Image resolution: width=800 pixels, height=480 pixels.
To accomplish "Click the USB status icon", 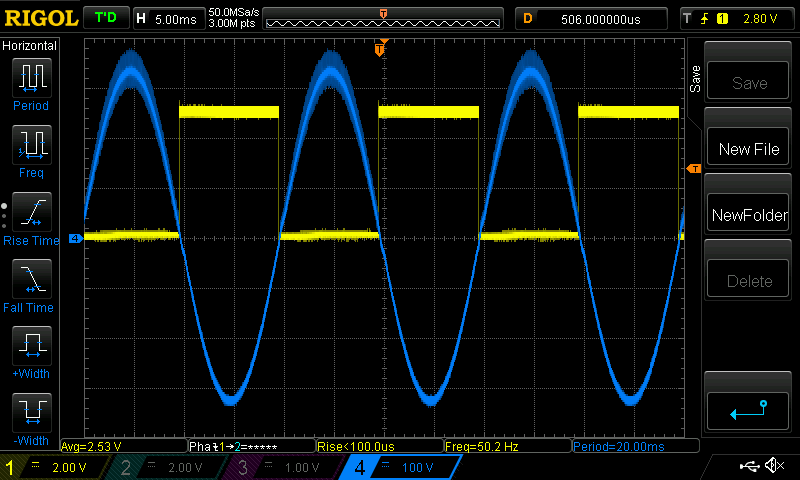I will pos(750,466).
